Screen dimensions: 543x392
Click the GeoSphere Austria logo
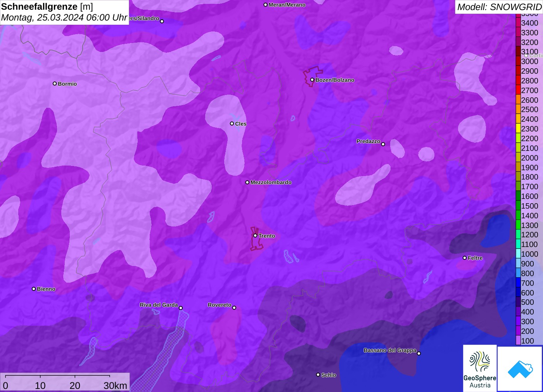[480, 368]
